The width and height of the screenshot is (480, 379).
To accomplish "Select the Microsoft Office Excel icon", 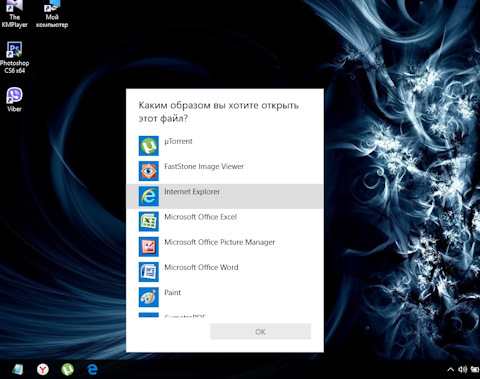I will 149,221.
